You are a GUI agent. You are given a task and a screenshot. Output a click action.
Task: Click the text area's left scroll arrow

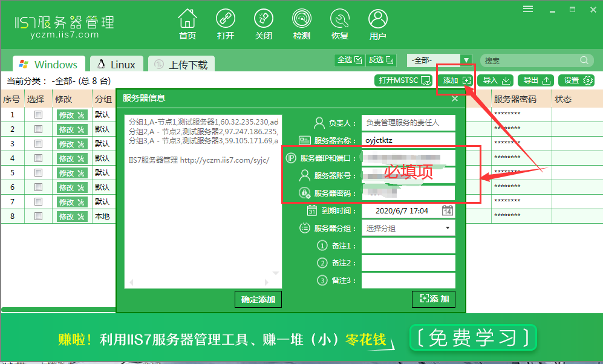point(131,282)
